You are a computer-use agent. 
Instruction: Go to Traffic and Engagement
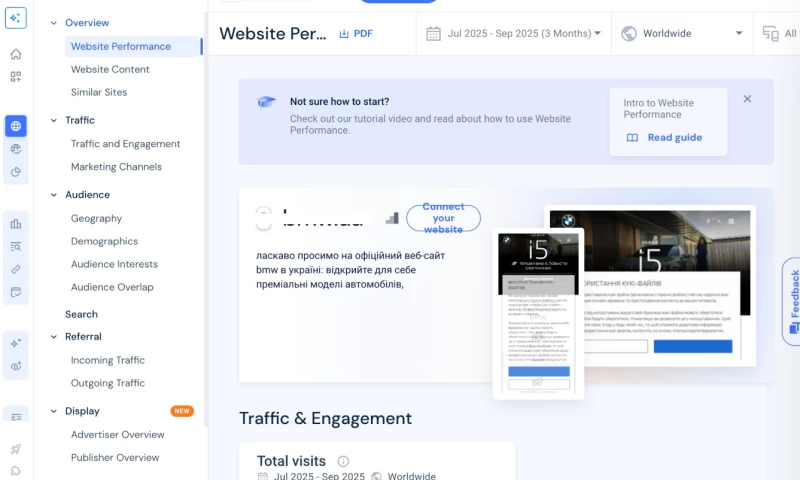click(126, 144)
